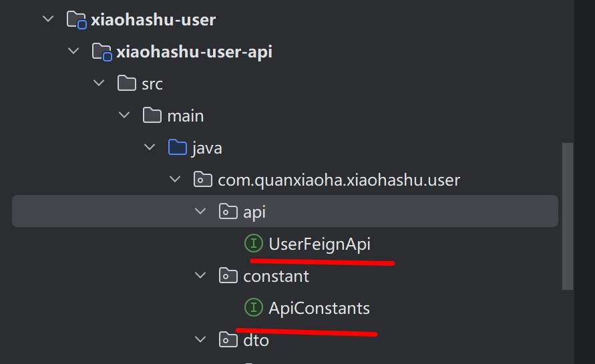Collapse the constant package chevron

(200, 276)
